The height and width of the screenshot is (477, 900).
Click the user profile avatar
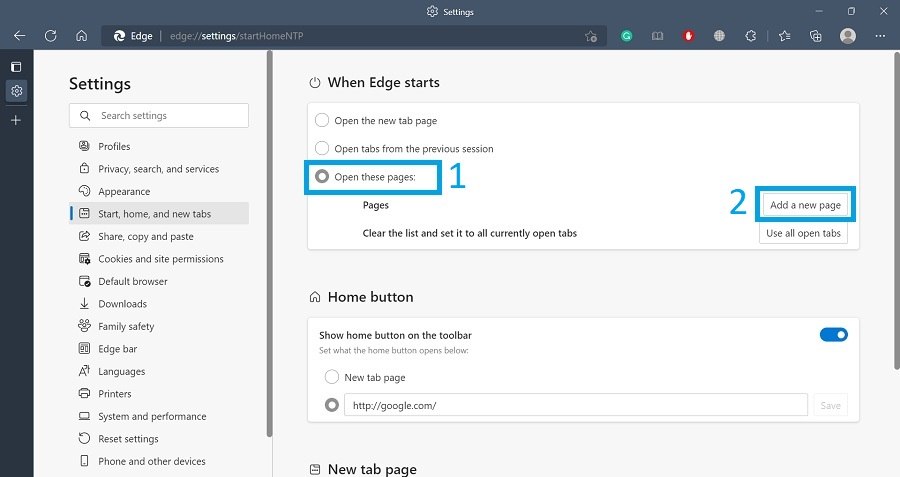tap(848, 36)
